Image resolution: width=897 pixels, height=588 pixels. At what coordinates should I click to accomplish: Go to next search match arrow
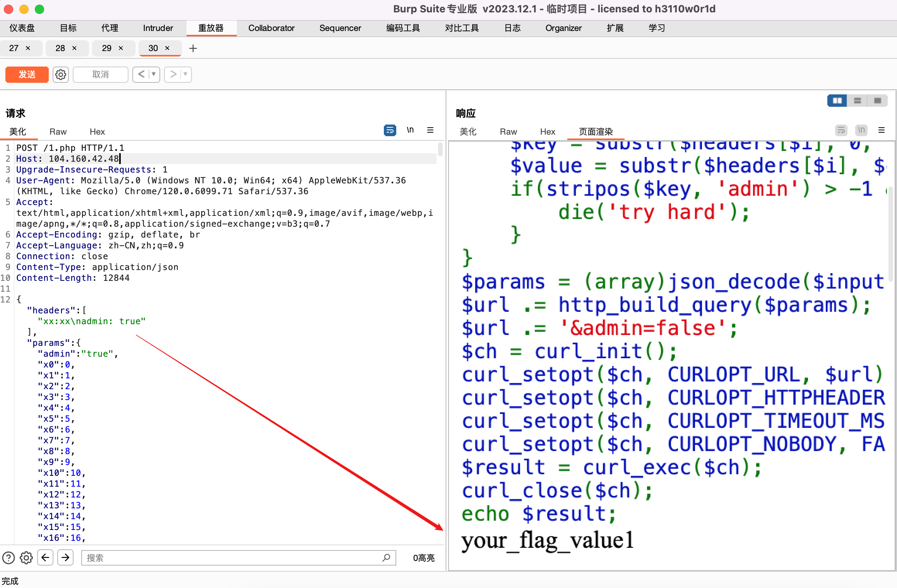tap(65, 557)
